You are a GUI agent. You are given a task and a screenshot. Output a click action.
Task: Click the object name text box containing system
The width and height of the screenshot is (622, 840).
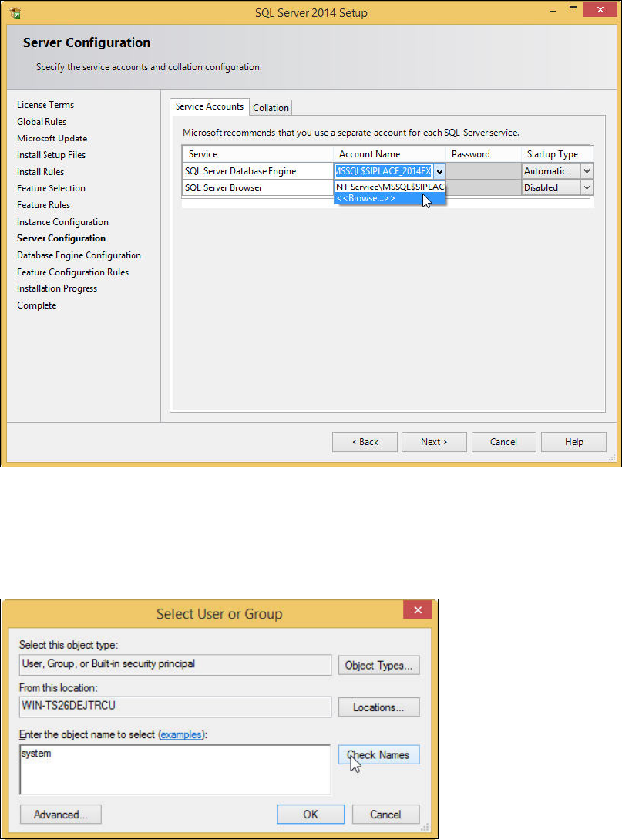click(x=175, y=769)
